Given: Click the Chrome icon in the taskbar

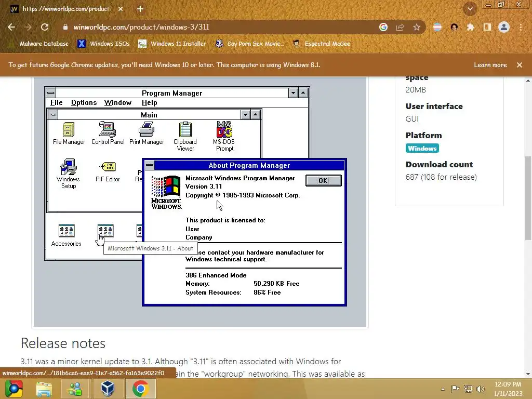Looking at the screenshot, I should pyautogui.click(x=140, y=389).
